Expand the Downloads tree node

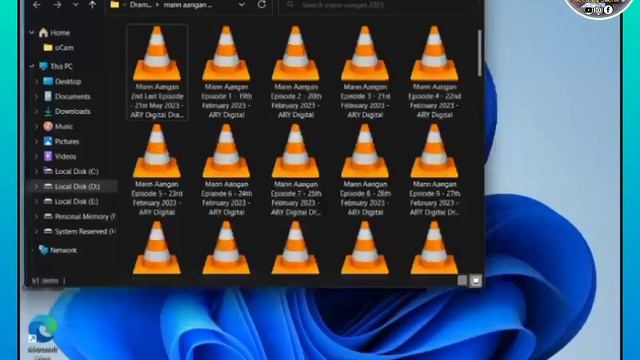(x=36, y=111)
